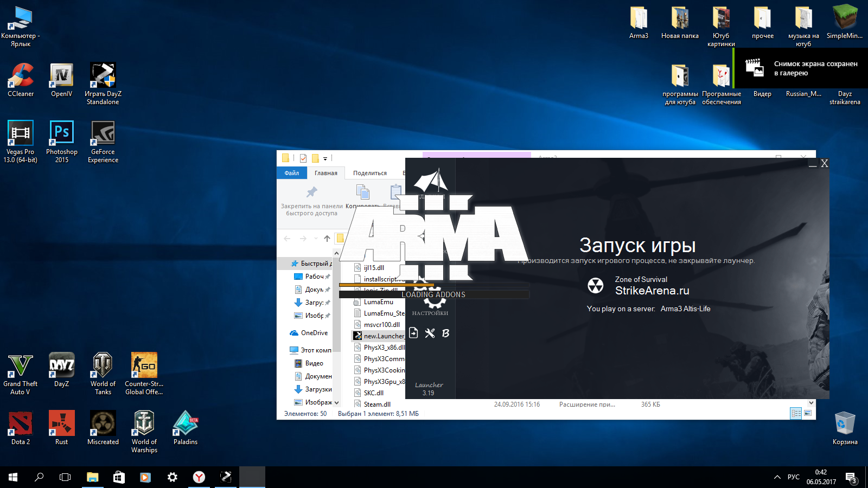868x488 pixels.
Task: Select Этот компьютер in the navigation pane
Action: click(310, 350)
